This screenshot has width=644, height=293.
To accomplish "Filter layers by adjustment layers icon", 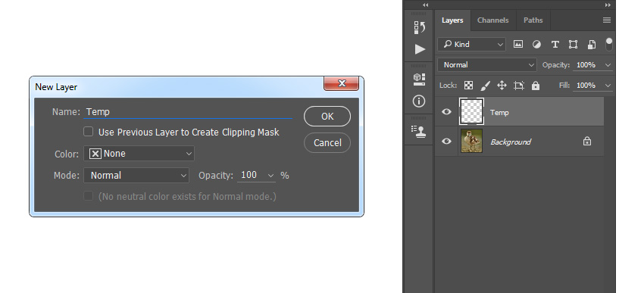I will (x=536, y=45).
